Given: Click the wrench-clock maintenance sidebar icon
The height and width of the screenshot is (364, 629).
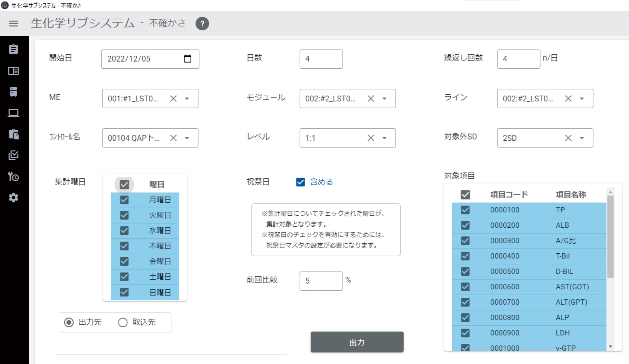Looking at the screenshot, I should [14, 176].
